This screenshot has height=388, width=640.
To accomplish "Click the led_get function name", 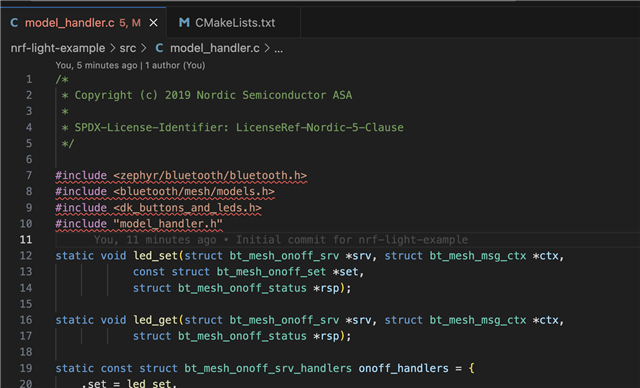I will (156, 320).
